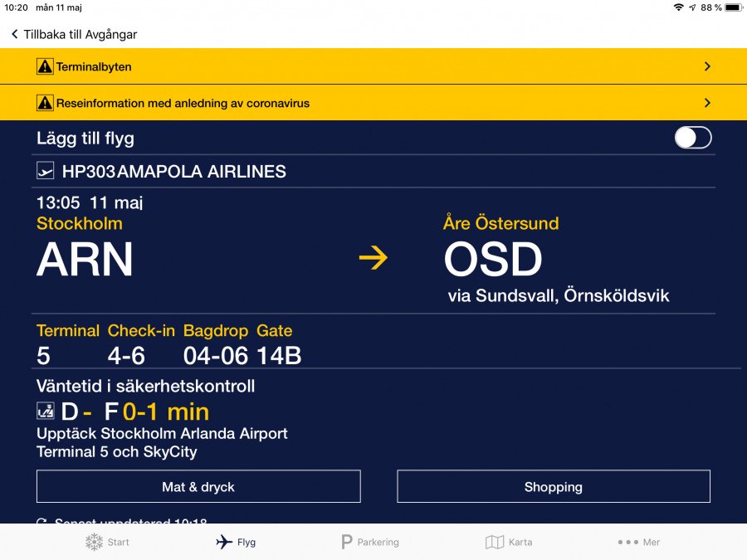Tap the map Karta icon
The height and width of the screenshot is (560, 747).
click(x=495, y=542)
